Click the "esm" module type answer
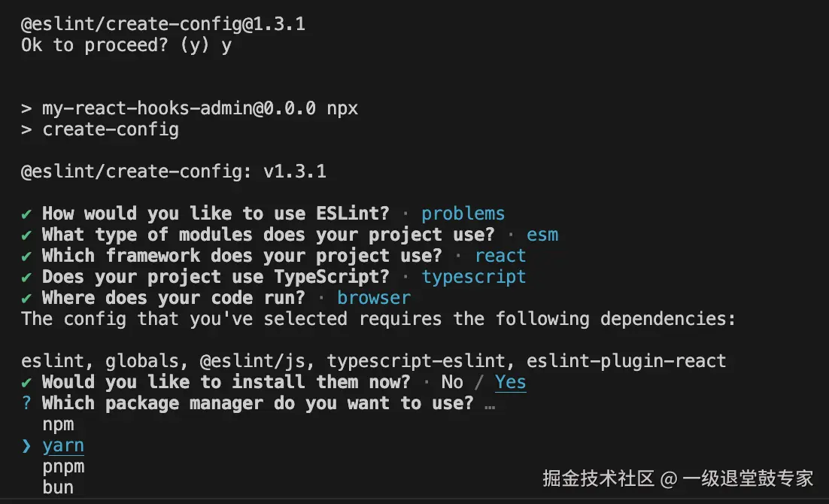Image resolution: width=829 pixels, height=504 pixels. [542, 235]
